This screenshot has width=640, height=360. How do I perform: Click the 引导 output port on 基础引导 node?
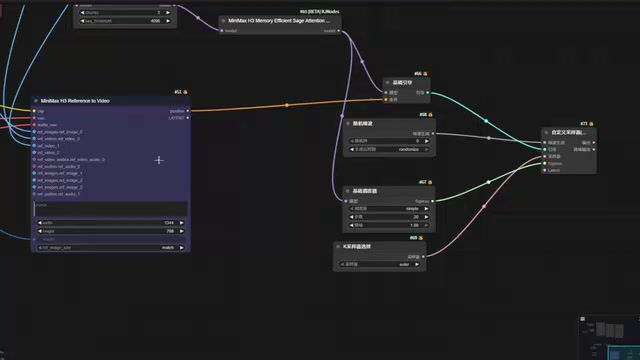(428, 93)
